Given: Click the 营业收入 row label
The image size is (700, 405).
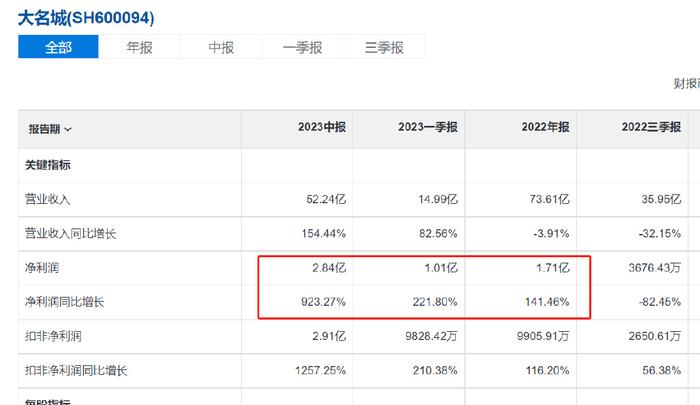Looking at the screenshot, I should tap(46, 199).
